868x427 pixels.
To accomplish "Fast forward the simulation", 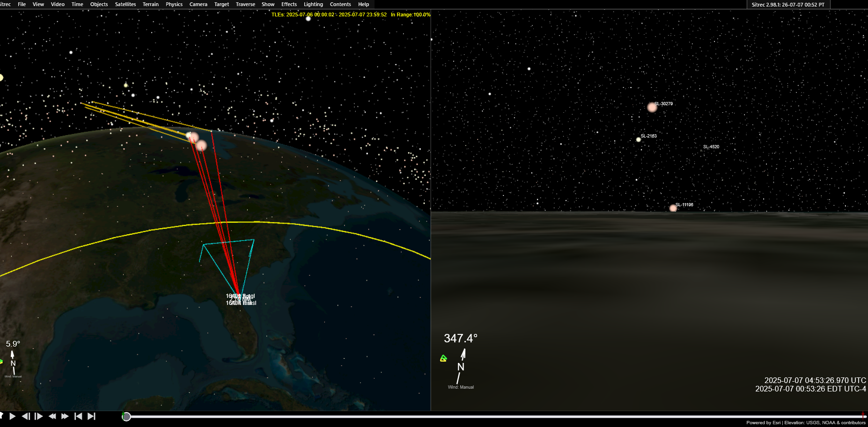I will 65,416.
